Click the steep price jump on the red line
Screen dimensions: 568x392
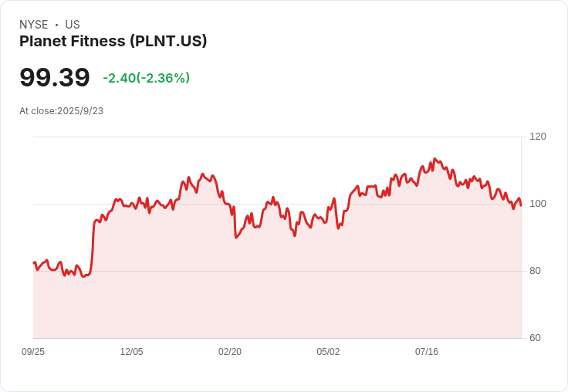(x=93, y=247)
